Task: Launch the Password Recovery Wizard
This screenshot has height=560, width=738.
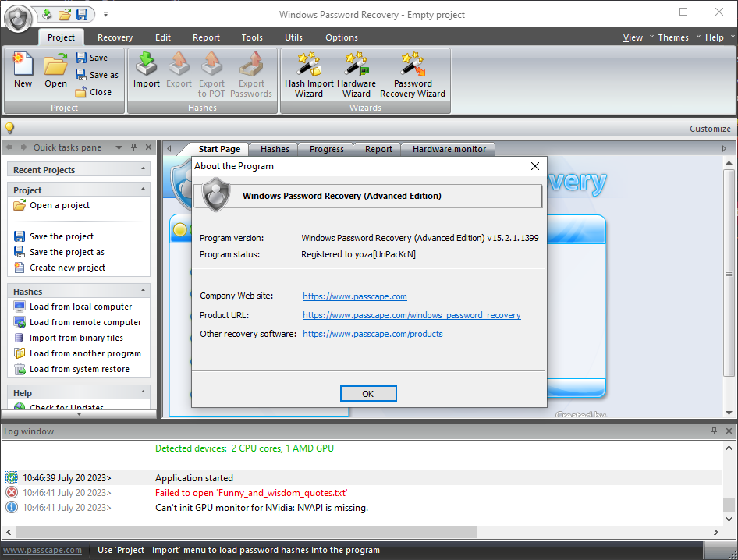Action: coord(413,75)
